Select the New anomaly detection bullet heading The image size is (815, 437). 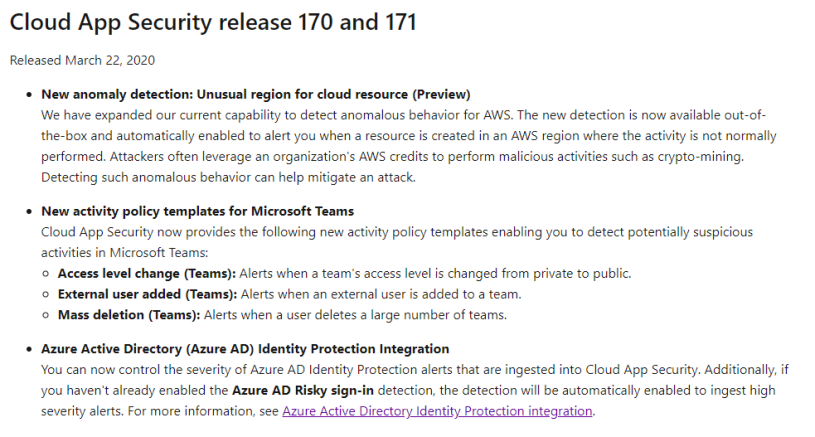(x=255, y=94)
